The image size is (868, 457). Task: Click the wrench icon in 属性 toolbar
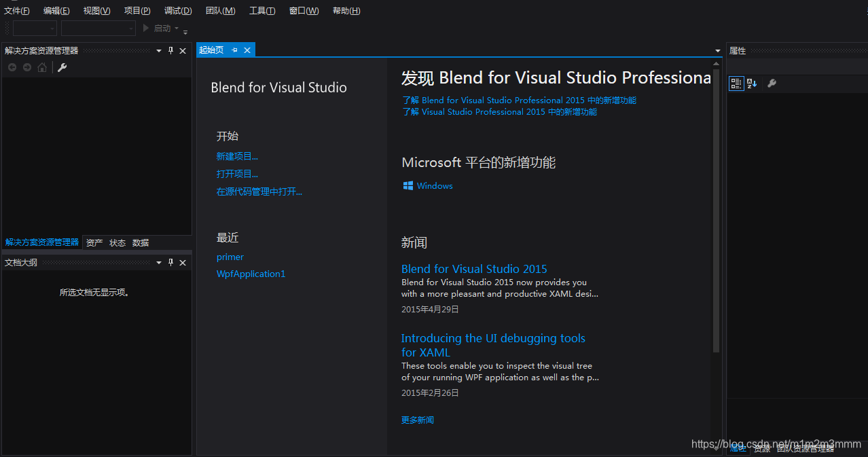772,84
